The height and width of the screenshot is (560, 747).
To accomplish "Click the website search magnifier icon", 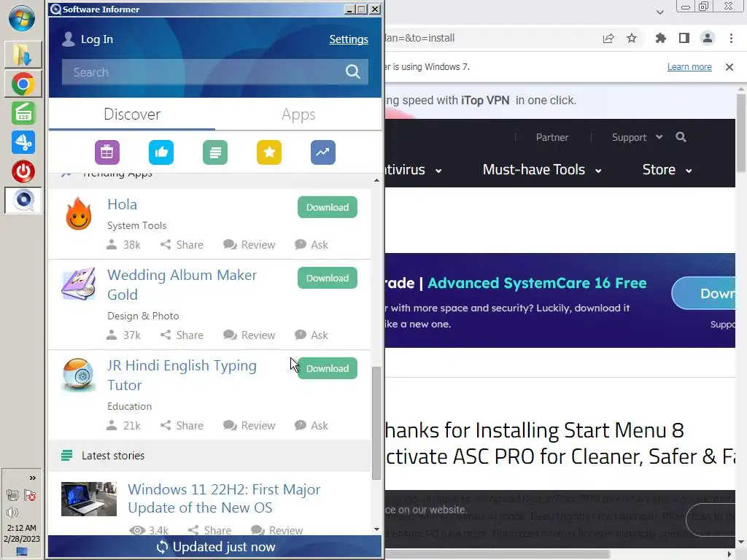I will [681, 137].
